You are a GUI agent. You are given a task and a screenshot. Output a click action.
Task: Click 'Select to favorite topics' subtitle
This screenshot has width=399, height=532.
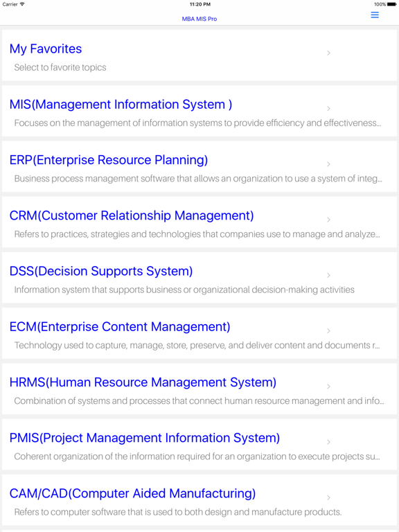[60, 67]
